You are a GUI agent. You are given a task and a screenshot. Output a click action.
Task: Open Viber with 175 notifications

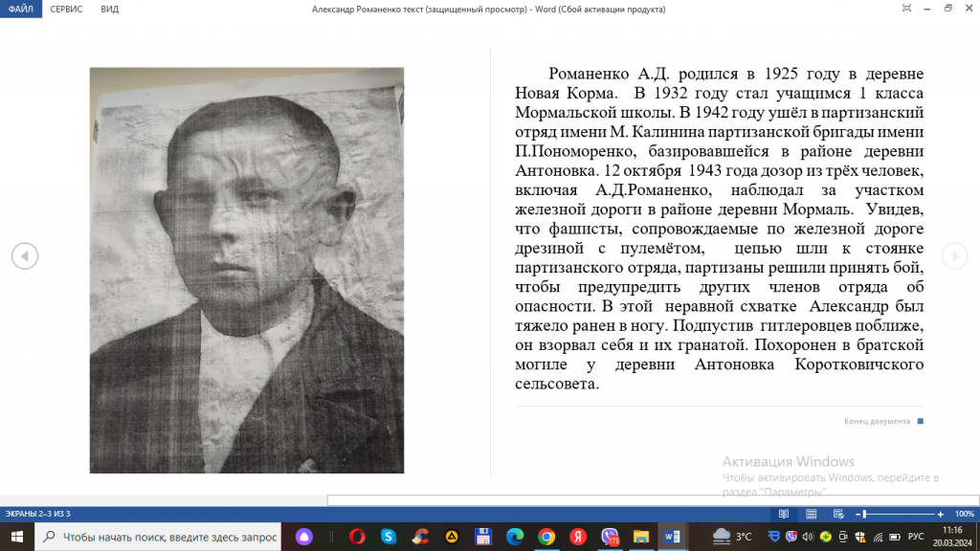(x=610, y=537)
